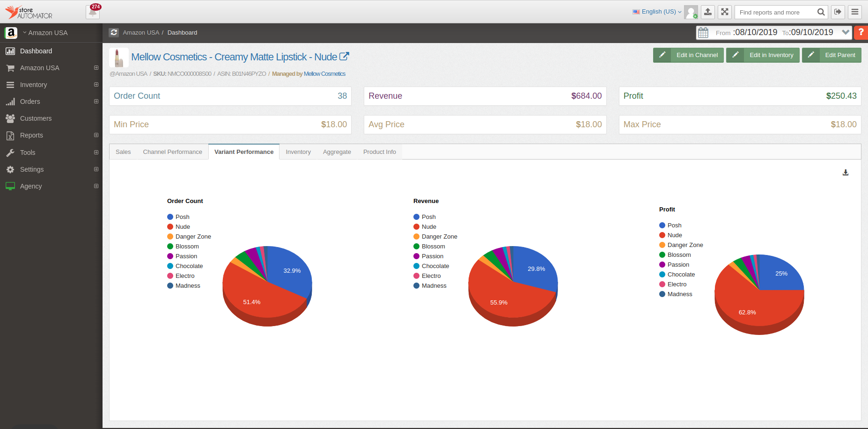This screenshot has height=429, width=868.
Task: Click the pencil icon on Edit in Channel
Action: coord(662,55)
